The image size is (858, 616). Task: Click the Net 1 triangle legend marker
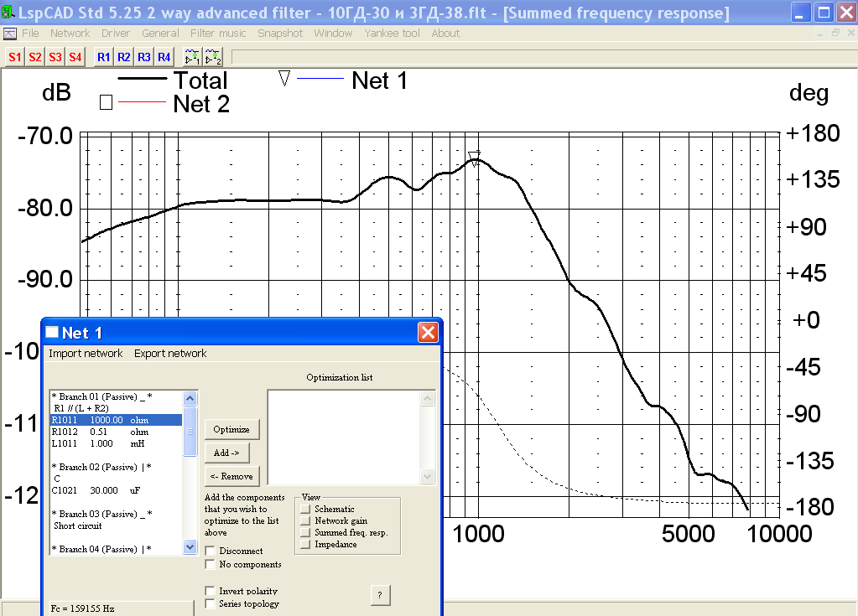click(x=284, y=79)
